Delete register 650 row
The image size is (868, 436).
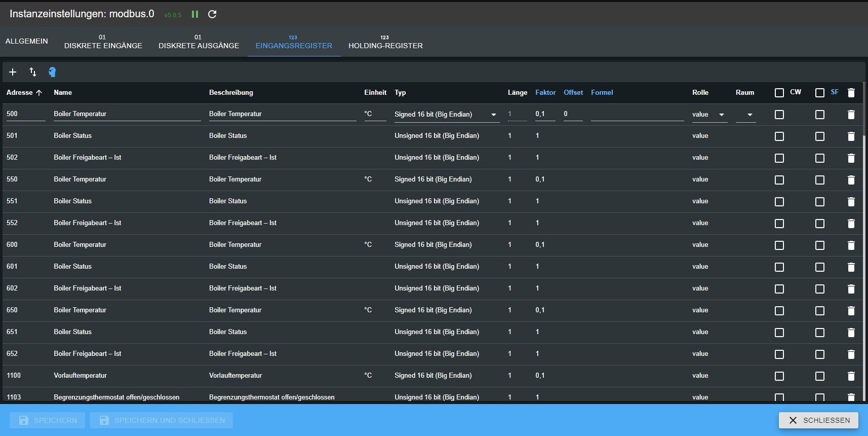(x=851, y=311)
